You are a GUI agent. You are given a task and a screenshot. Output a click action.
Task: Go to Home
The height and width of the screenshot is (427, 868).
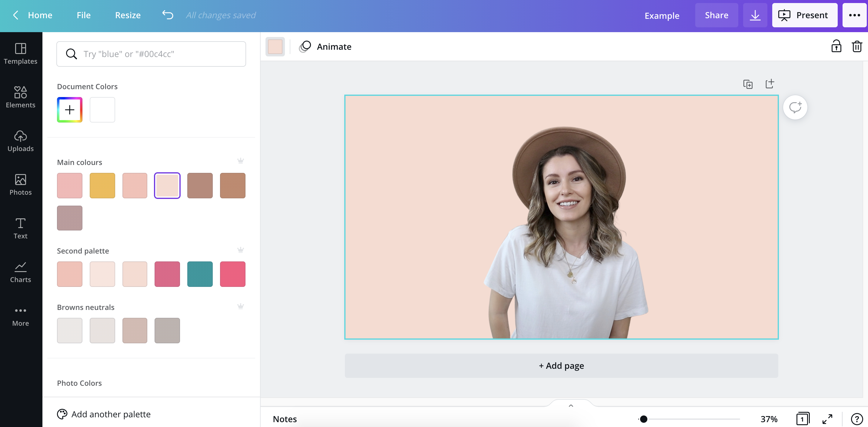pyautogui.click(x=40, y=15)
